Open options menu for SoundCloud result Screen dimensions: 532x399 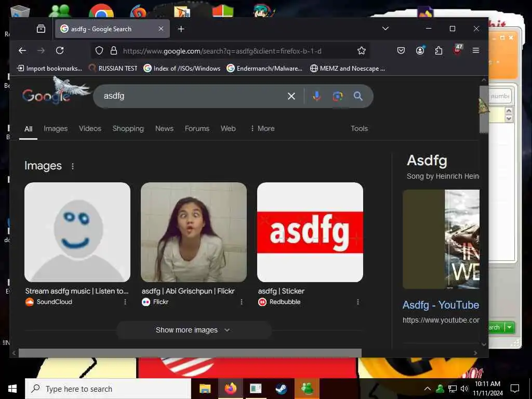[x=125, y=302]
